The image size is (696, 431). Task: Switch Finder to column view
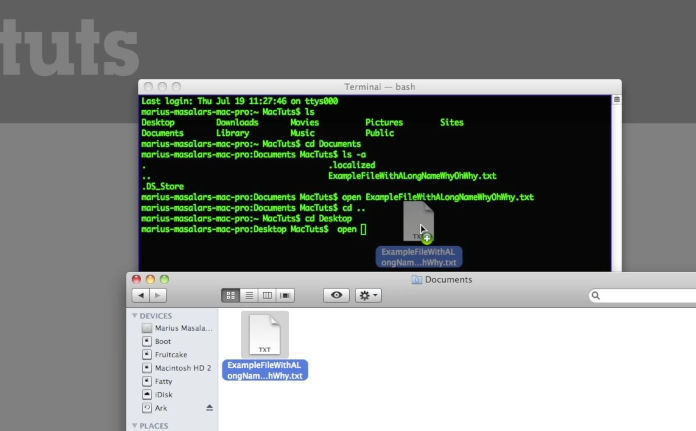coord(267,295)
